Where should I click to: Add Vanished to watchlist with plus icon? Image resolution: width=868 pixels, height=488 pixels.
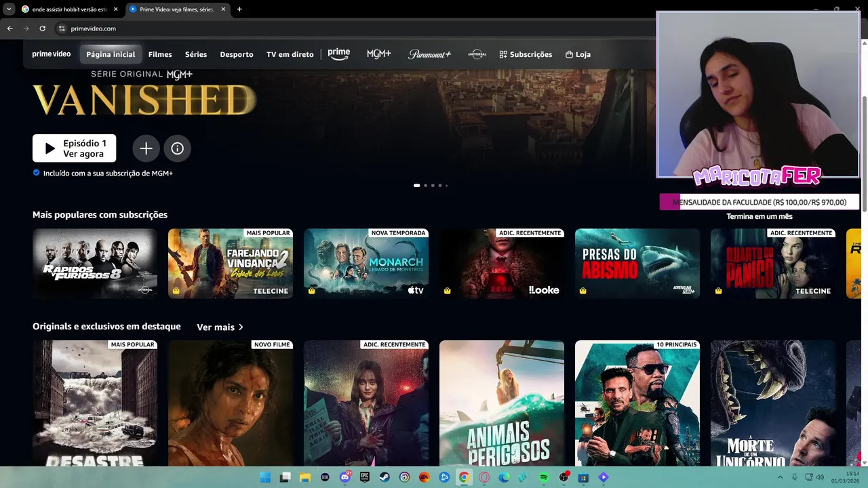pos(146,148)
